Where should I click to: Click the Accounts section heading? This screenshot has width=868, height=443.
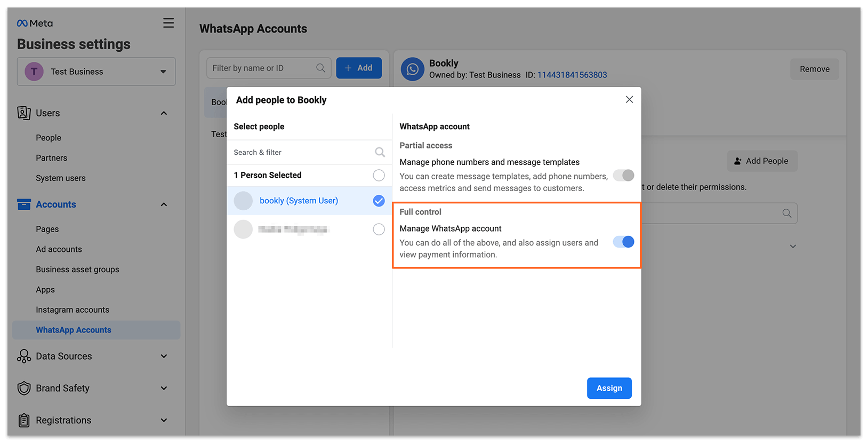[x=56, y=204]
